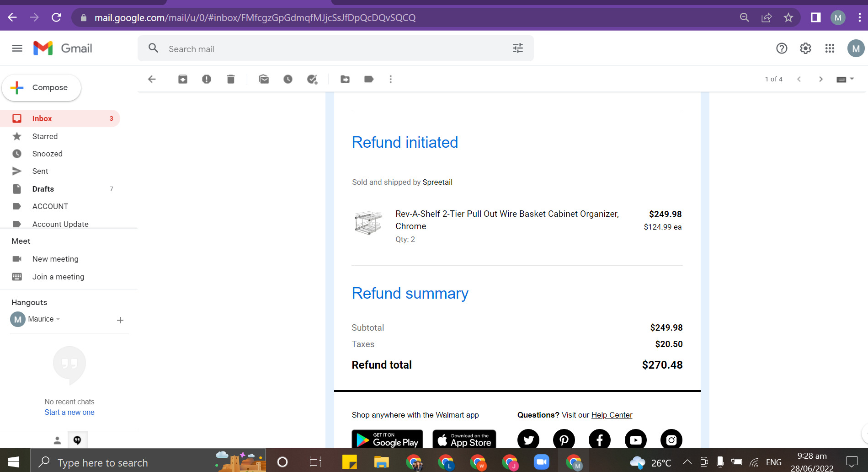Start a new Hangouts chat with plus
This screenshot has width=868, height=472.
[x=120, y=320]
